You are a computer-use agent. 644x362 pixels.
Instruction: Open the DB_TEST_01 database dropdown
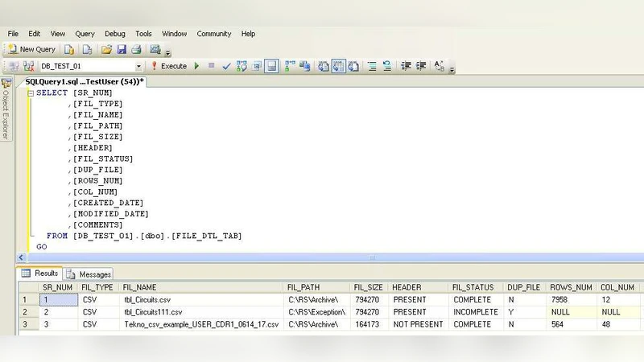pyautogui.click(x=138, y=67)
